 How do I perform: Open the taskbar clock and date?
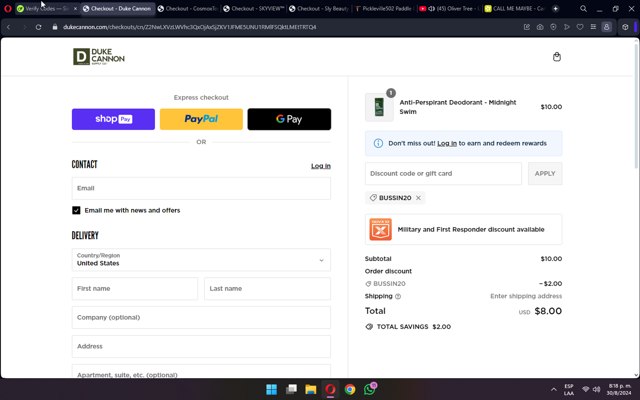(619, 389)
